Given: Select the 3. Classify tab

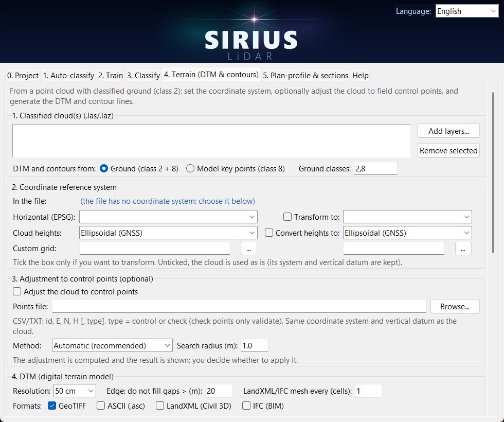Looking at the screenshot, I should (x=143, y=76).
